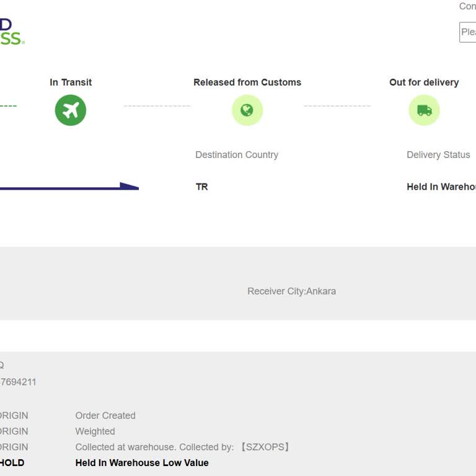Viewport: 476px width, 476px height.
Task: Click the Receiver City:Ankara text
Action: (291, 291)
